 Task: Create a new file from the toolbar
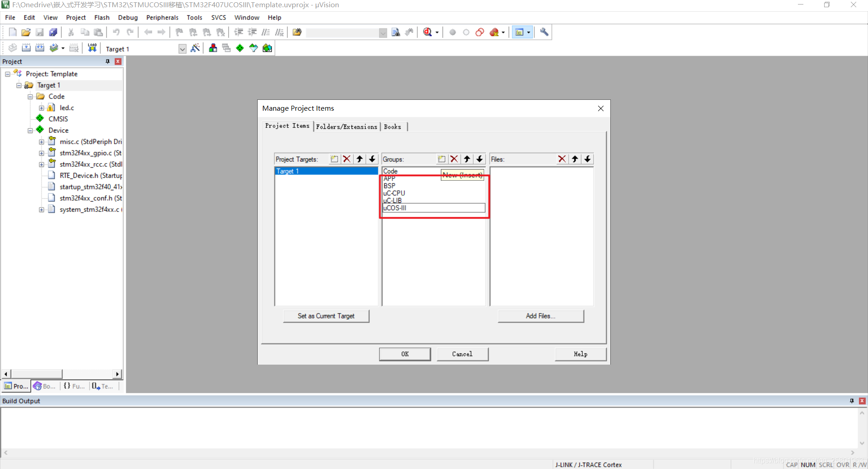point(13,32)
